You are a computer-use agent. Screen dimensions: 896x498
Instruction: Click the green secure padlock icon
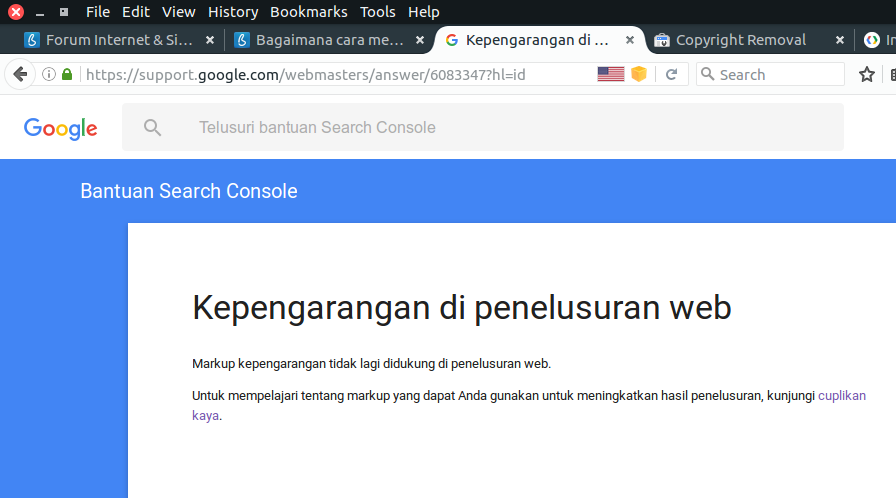(x=67, y=74)
